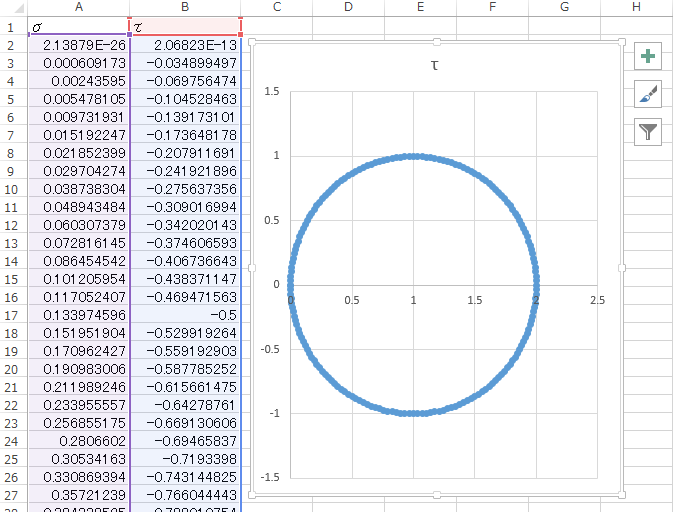Select the chart title τ
Viewport: 673px width, 512px height.
[x=434, y=65]
